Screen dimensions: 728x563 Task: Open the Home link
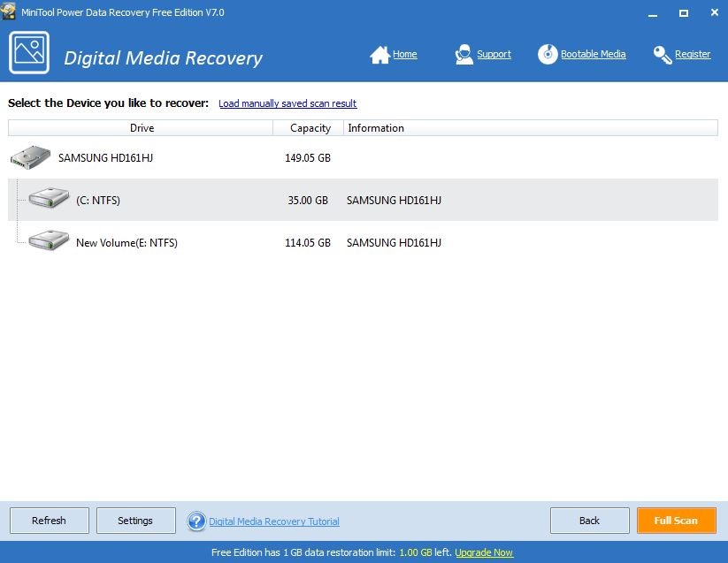(405, 54)
